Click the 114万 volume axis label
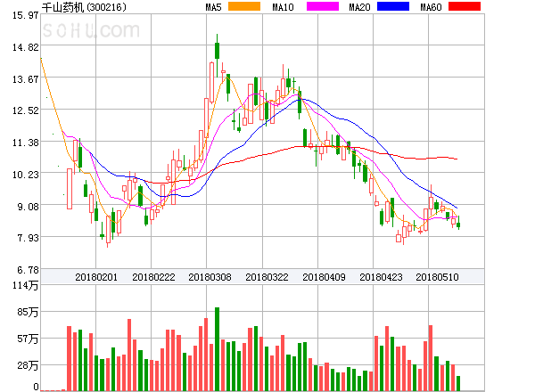The image size is (535, 392). pos(26,285)
